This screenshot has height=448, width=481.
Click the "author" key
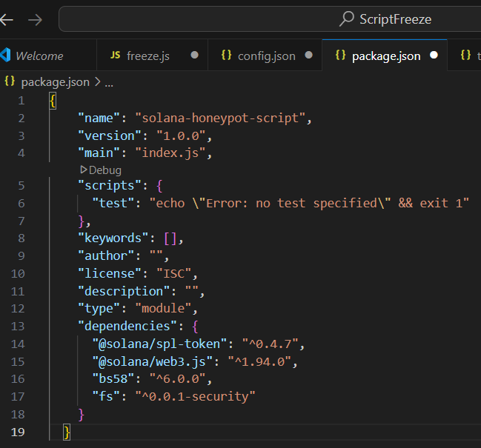[x=106, y=256]
